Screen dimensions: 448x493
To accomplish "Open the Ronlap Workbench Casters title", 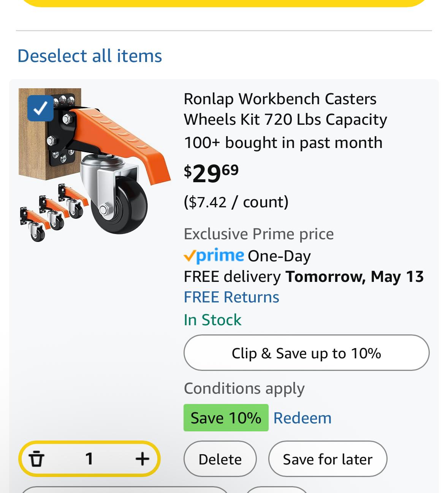I will coord(285,109).
